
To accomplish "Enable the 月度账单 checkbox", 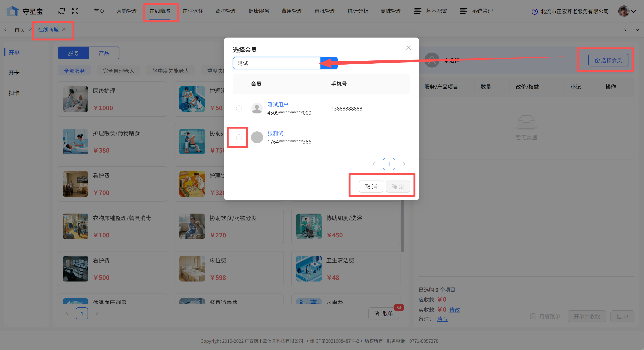I will [x=533, y=316].
